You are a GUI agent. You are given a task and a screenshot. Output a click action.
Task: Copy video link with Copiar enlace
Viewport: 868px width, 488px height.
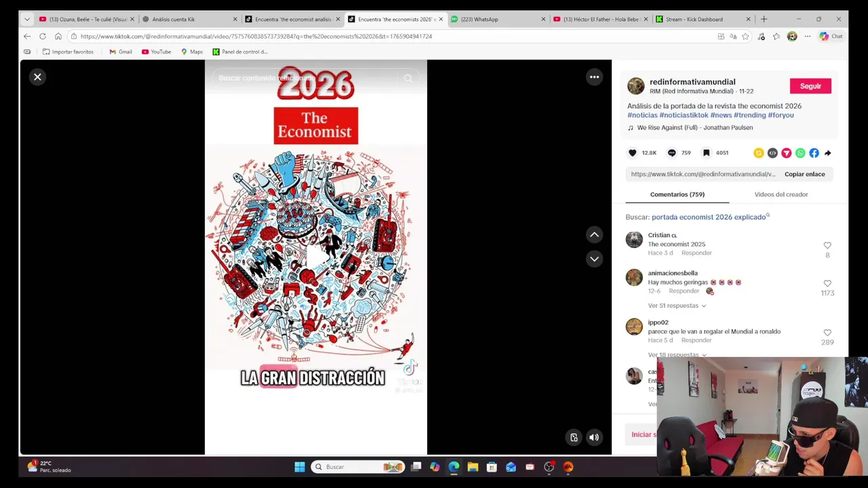(x=805, y=174)
